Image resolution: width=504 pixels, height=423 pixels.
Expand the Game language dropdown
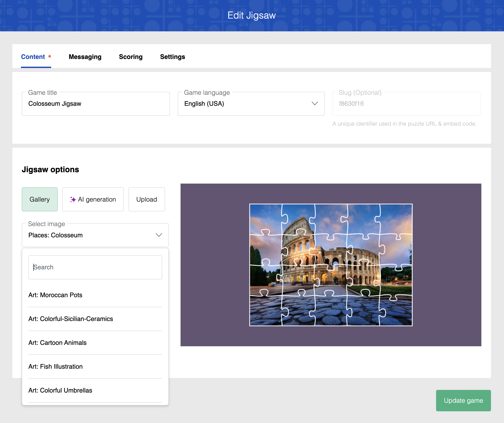[251, 104]
